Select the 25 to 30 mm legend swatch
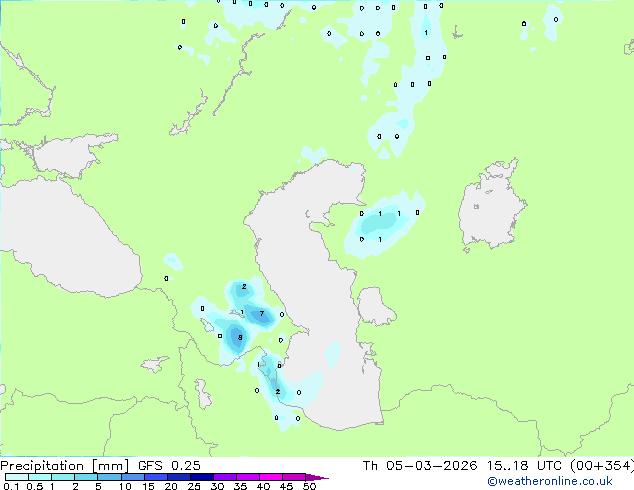 point(201,477)
